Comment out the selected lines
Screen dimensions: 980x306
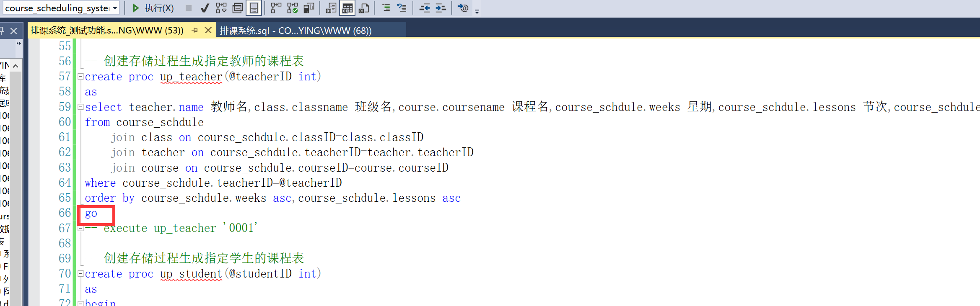[386, 8]
